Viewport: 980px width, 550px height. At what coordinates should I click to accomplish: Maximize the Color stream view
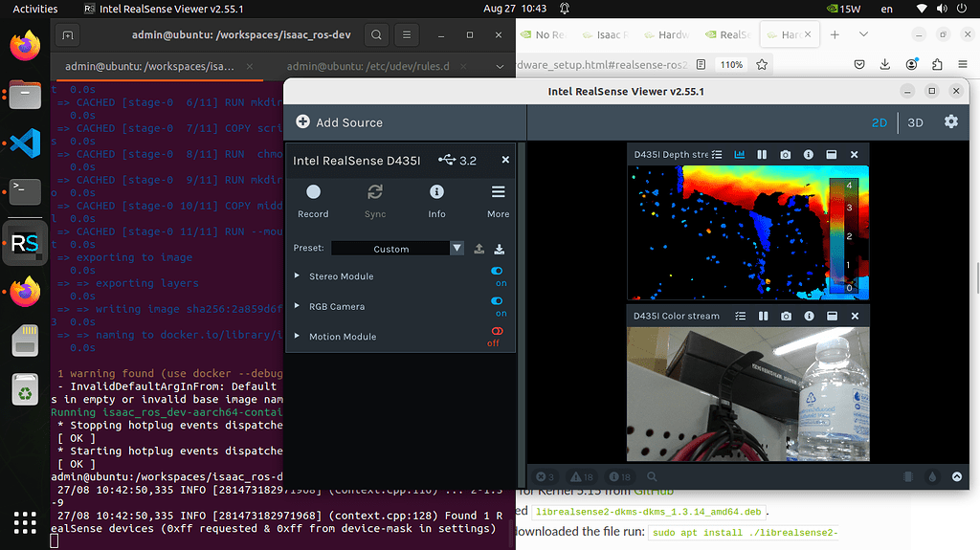pyautogui.click(x=832, y=317)
